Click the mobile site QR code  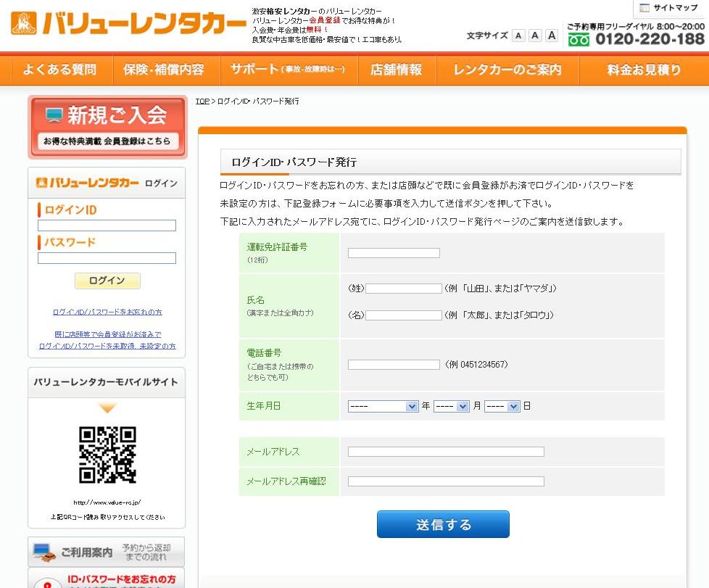click(107, 455)
